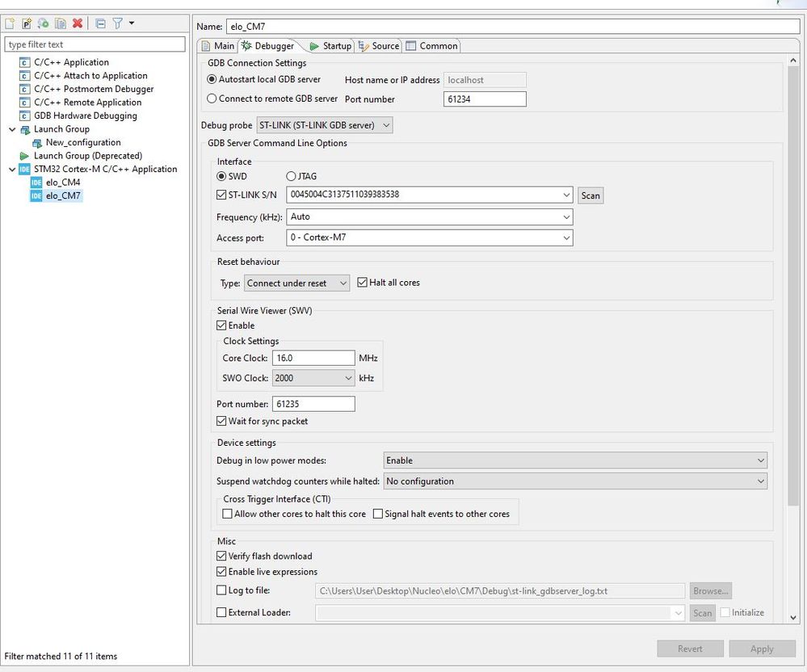Click the Apply button
807x672 pixels.
(762, 649)
